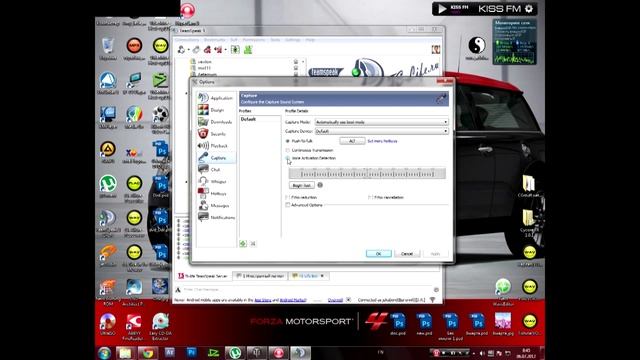
Task: Open the Chat options page
Action: click(216, 169)
